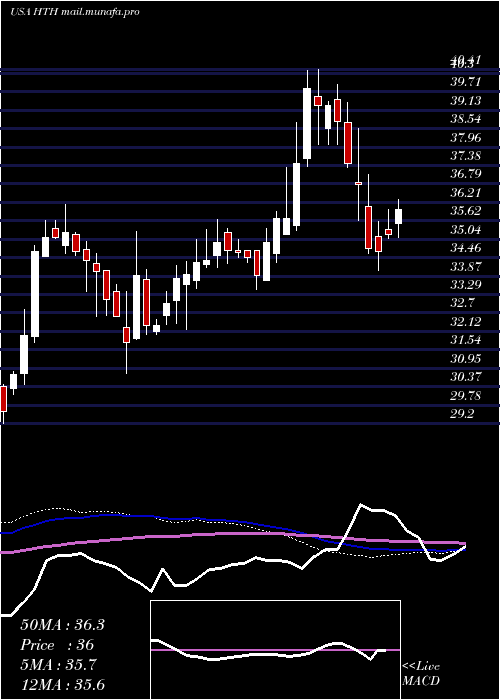Image resolution: width=500 pixels, height=700 pixels.
Task: Click the last white candlestick on the right
Action: pyautogui.click(x=398, y=216)
